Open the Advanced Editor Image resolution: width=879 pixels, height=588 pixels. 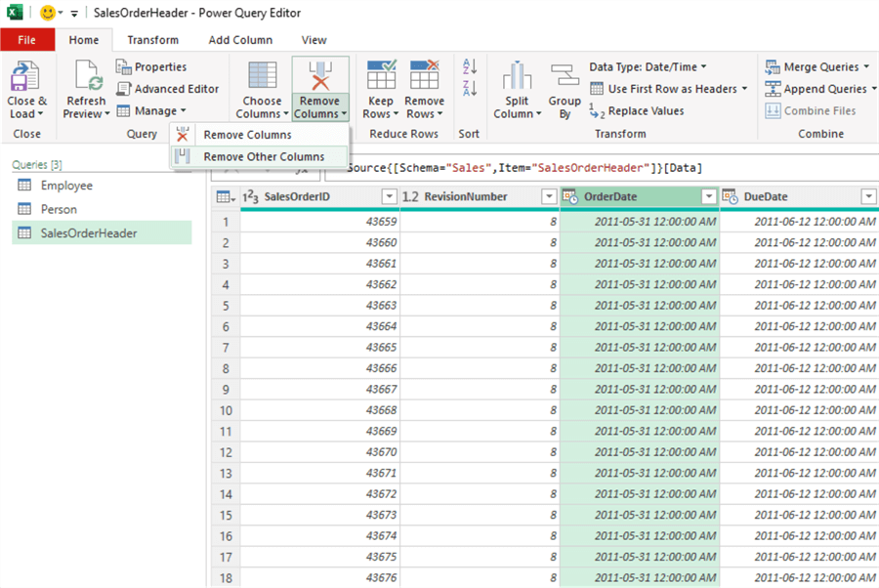click(167, 89)
